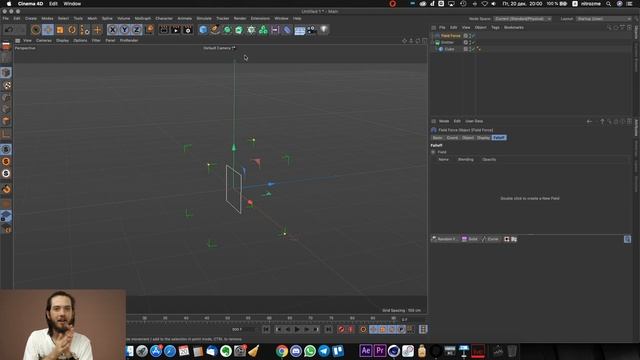Image resolution: width=640 pixels, height=360 pixels.
Task: Toggle Y axis lock
Action: 124,30
